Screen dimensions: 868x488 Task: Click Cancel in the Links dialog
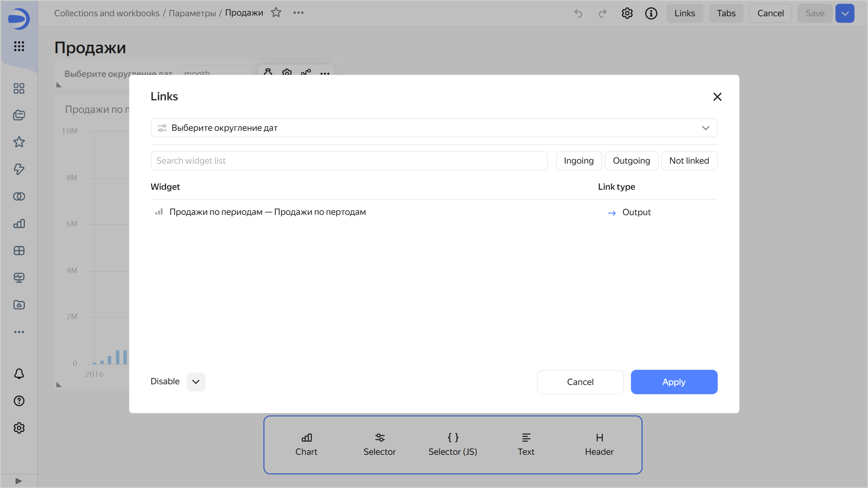tap(580, 382)
